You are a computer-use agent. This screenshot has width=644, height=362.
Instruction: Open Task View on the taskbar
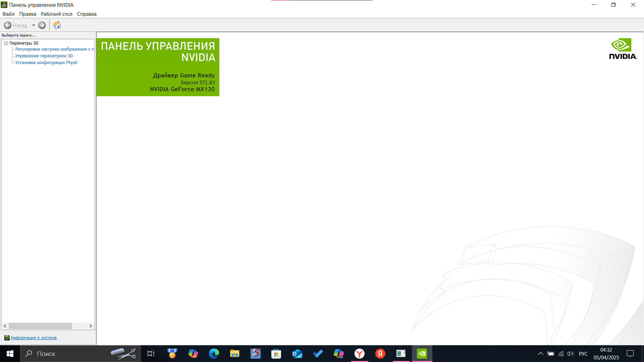click(x=151, y=354)
